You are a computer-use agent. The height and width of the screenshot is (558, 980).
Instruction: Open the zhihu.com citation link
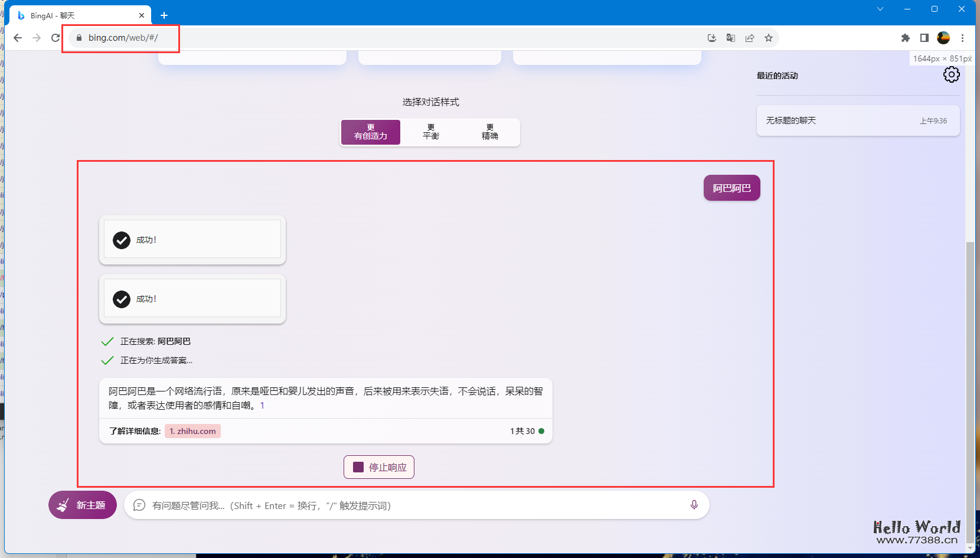click(192, 430)
